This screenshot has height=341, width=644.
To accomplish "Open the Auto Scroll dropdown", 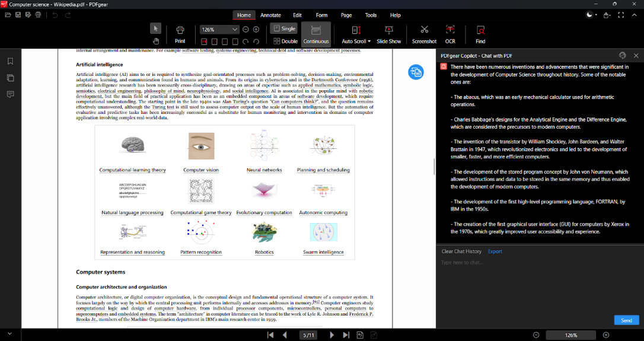I will tap(356, 34).
